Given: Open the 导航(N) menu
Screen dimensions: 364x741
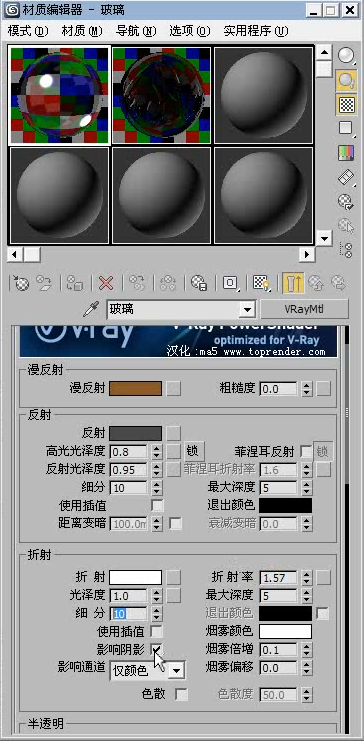Looking at the screenshot, I should (136, 31).
